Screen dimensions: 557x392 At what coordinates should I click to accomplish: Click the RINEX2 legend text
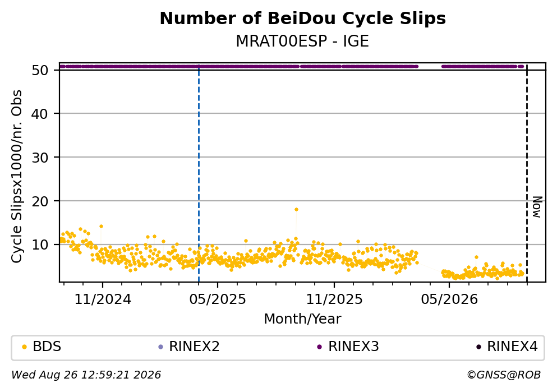pyautogui.click(x=194, y=347)
